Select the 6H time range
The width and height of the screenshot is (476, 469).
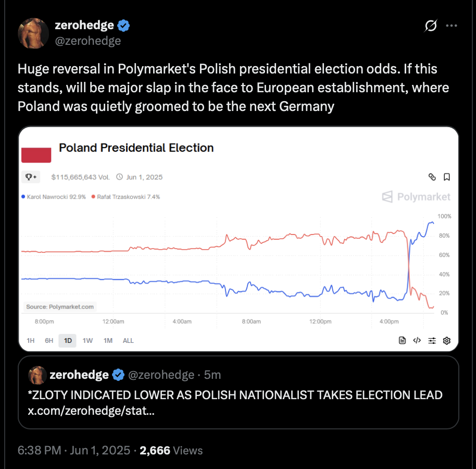(x=49, y=340)
